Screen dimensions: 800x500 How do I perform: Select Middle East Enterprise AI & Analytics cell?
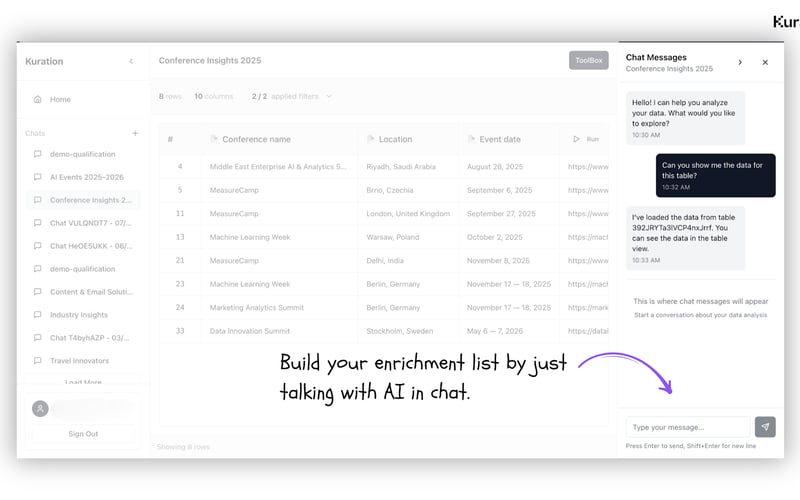pyautogui.click(x=278, y=167)
